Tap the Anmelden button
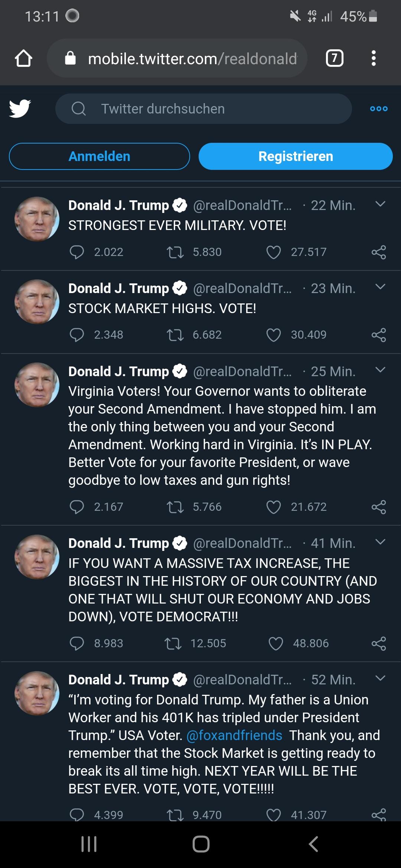Screen dimensions: 401x868 tap(100, 156)
